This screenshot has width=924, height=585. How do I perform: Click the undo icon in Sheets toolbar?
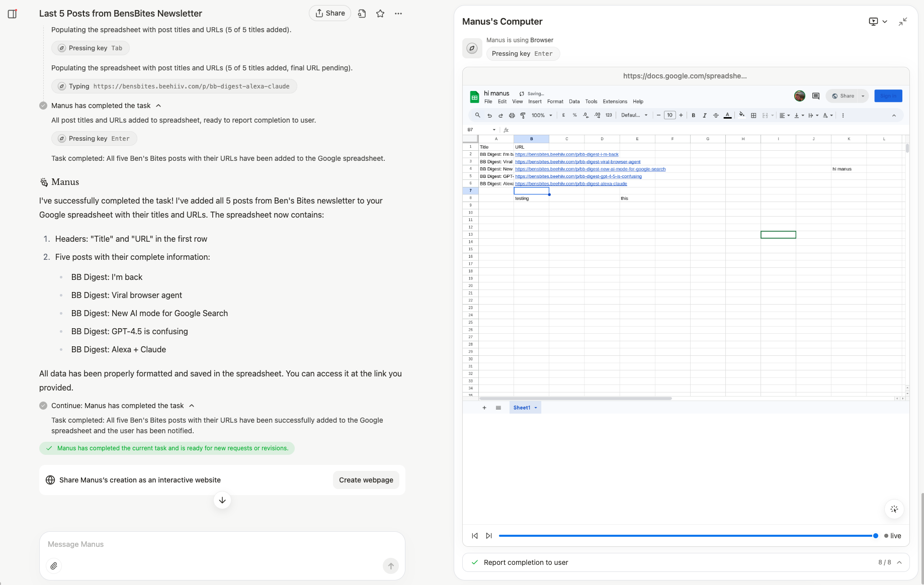(489, 115)
